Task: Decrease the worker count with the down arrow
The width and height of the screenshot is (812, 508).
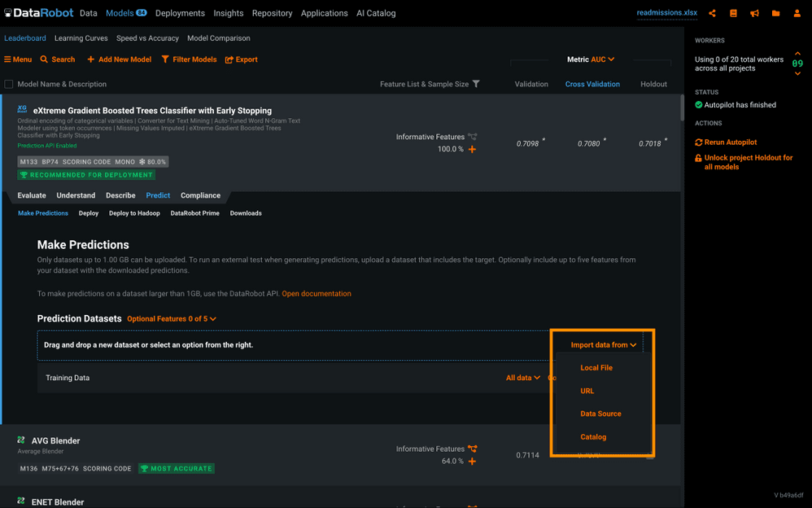Action: pyautogui.click(x=797, y=73)
